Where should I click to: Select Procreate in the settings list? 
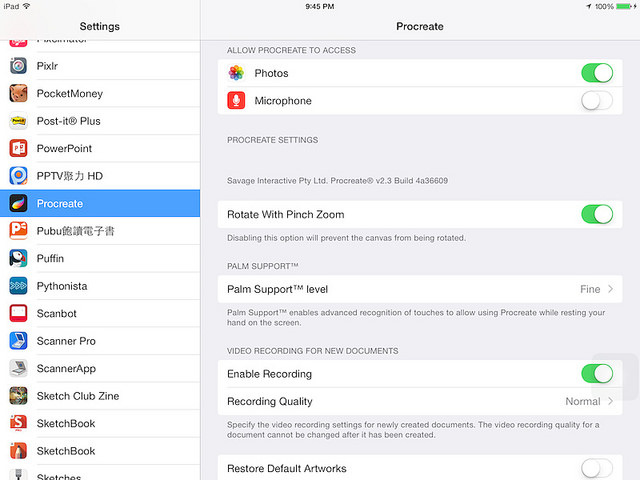pyautogui.click(x=100, y=203)
